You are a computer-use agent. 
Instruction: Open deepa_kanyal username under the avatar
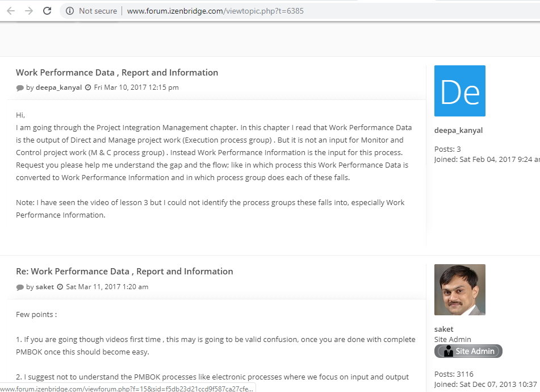coord(458,130)
